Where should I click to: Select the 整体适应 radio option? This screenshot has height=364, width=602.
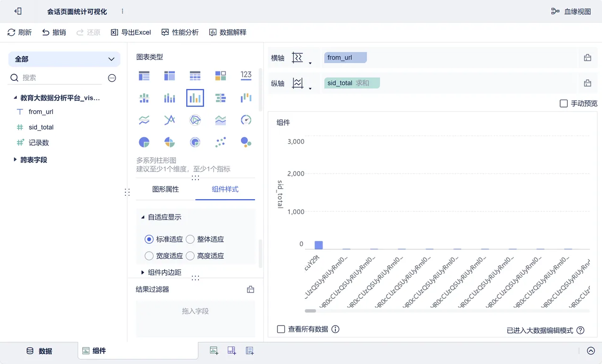coord(190,239)
